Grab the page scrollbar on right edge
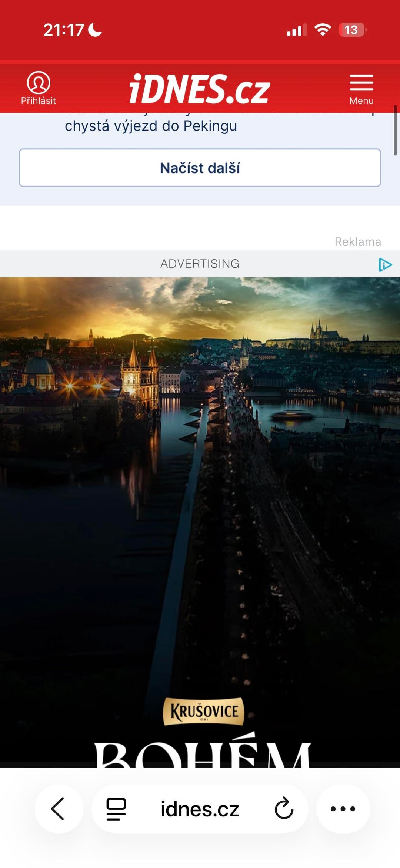This screenshot has height=868, width=400. [395, 131]
